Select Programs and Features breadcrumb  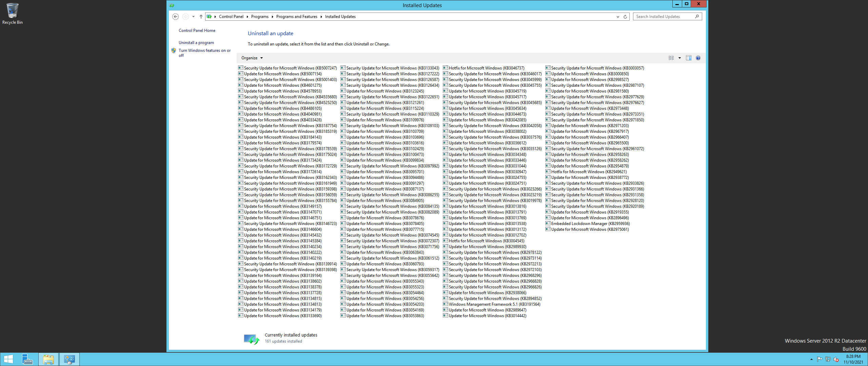(297, 17)
